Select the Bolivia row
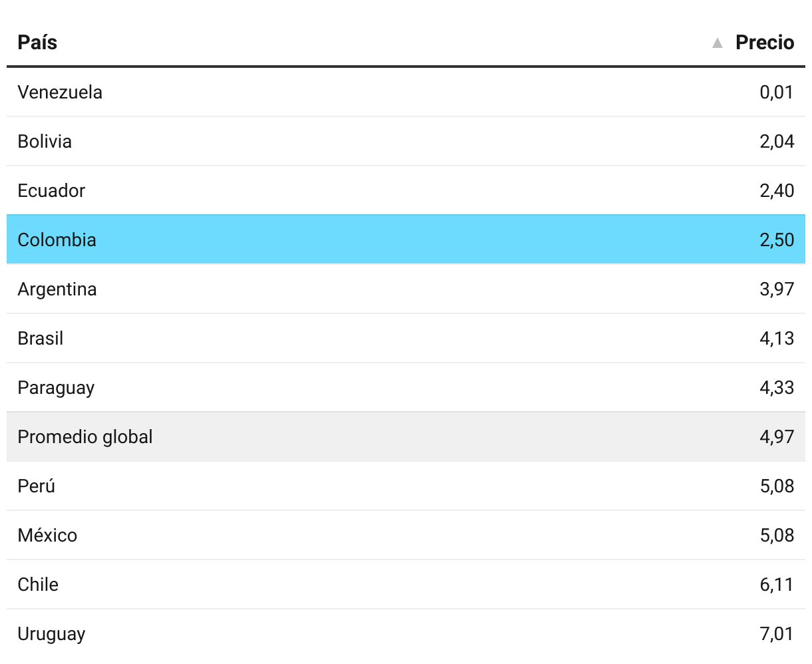This screenshot has width=812, height=664. coord(405,141)
